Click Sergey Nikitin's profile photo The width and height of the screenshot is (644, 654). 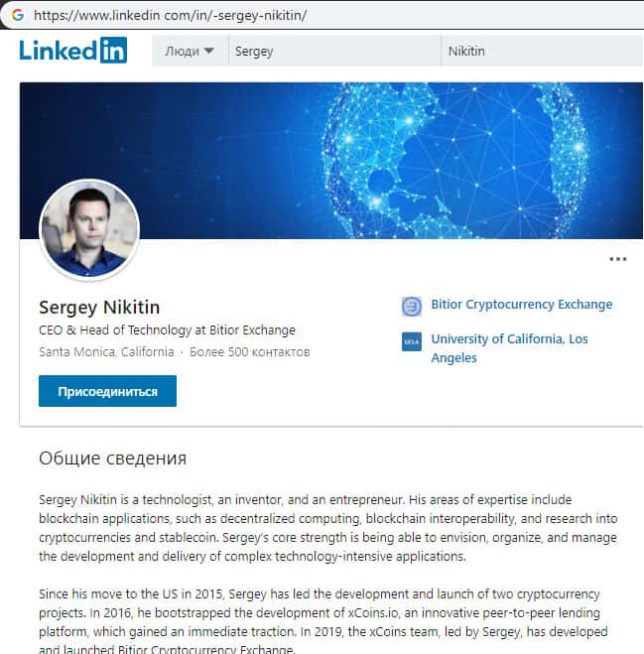click(89, 230)
